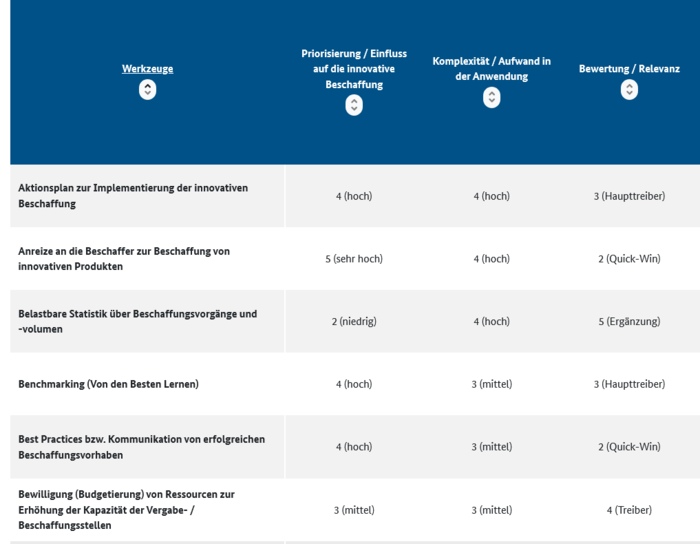Click "2 (Quick-Win)" in the Anreize row
Screen dimensions: 700x544
coord(629,259)
